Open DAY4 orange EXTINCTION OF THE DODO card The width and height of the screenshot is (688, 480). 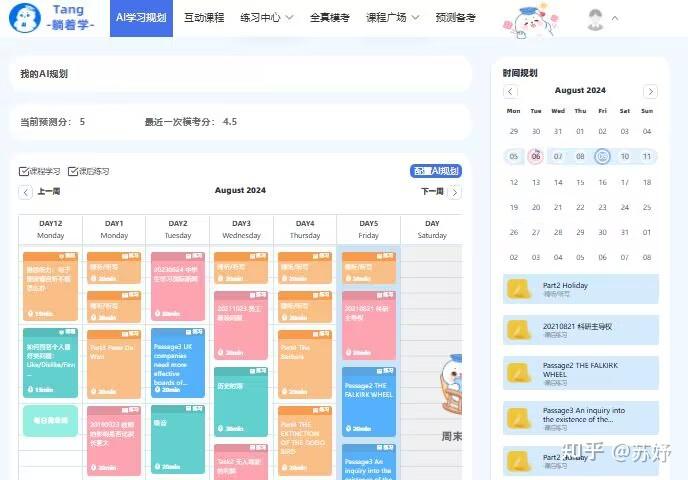coord(305,441)
